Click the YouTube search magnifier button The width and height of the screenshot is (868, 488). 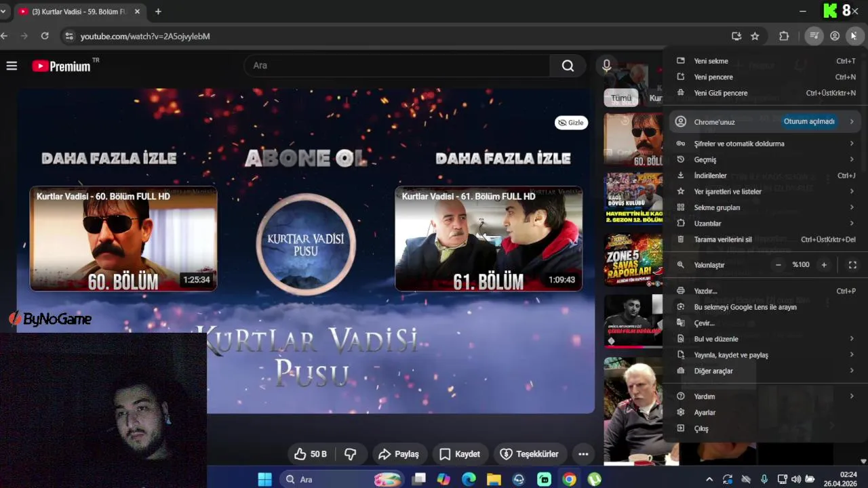(568, 66)
